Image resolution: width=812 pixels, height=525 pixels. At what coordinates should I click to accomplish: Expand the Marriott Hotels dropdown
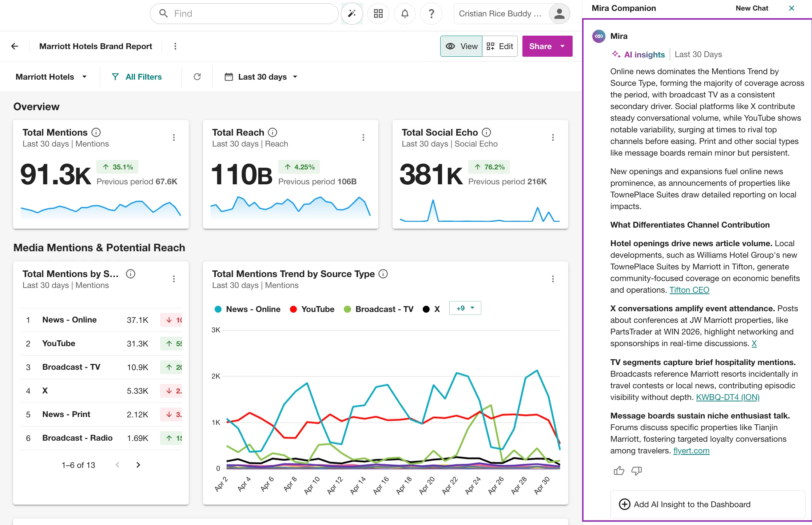[51, 77]
